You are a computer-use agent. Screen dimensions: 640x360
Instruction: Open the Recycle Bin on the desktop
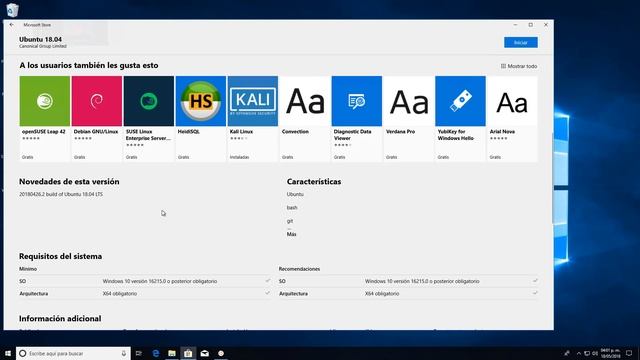12,10
